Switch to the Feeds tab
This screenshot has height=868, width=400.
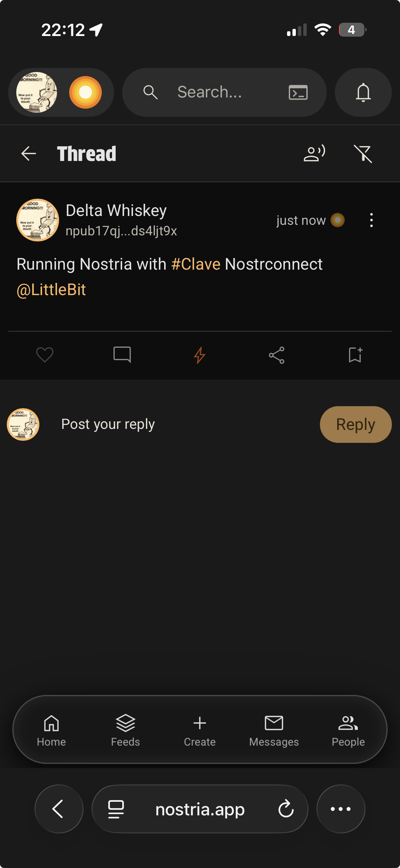[126, 730]
